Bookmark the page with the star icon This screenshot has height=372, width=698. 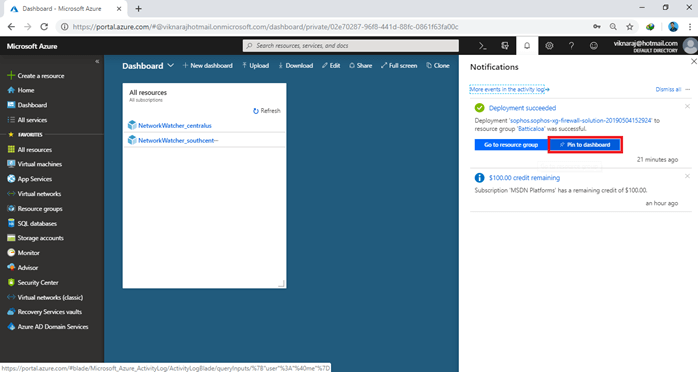tap(629, 27)
